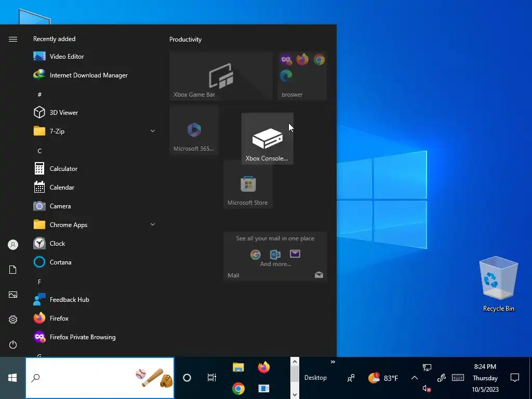Open network icon in system tray

[x=427, y=367]
